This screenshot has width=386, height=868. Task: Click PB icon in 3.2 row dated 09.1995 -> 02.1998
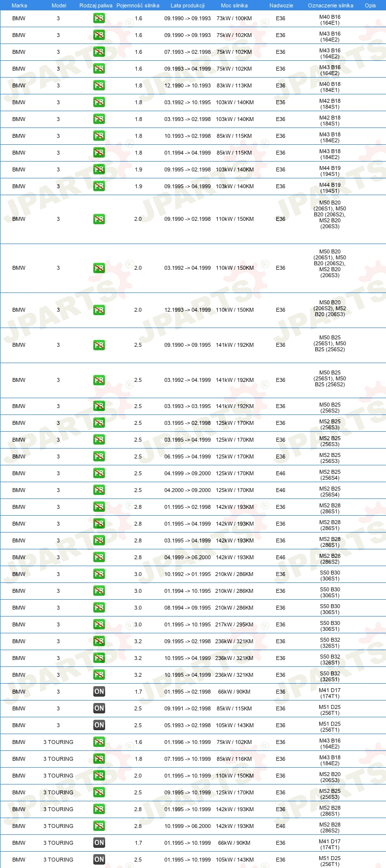[x=99, y=641]
